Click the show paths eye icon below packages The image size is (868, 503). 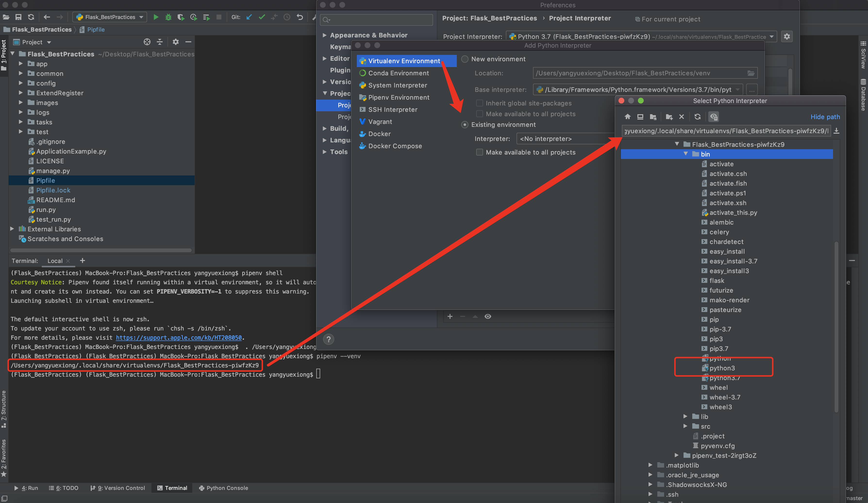[487, 316]
